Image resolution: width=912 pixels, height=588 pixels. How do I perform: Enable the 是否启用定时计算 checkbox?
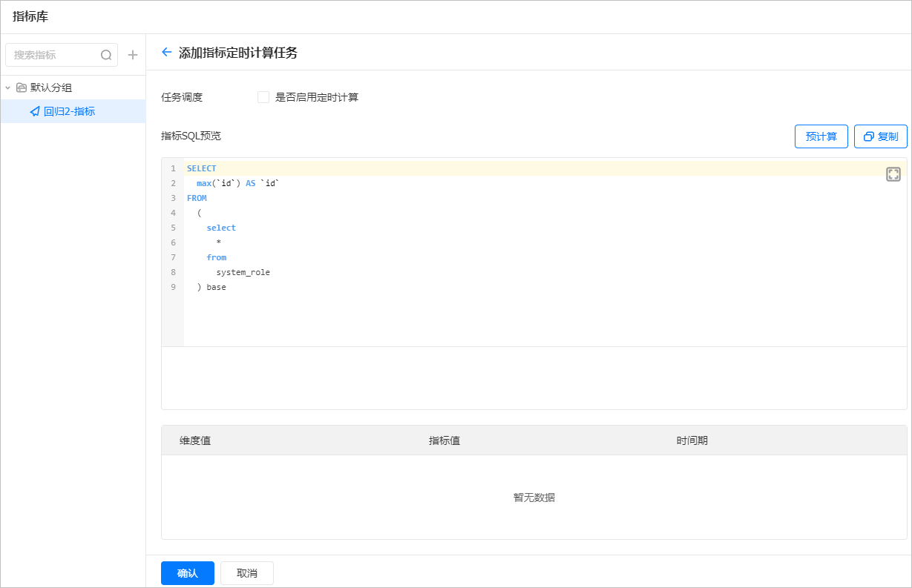263,96
